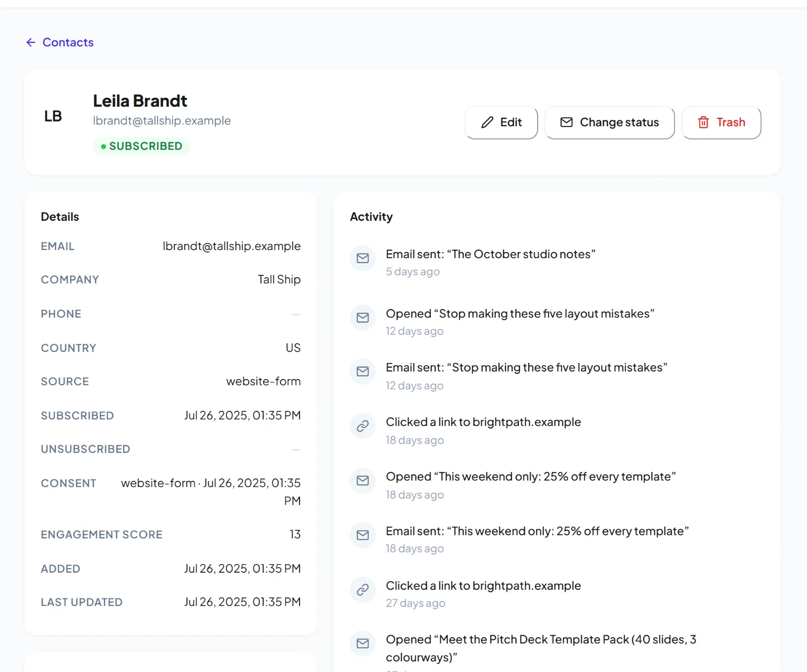The image size is (807, 672).
Task: Click the Details section heading
Action: pos(60,217)
